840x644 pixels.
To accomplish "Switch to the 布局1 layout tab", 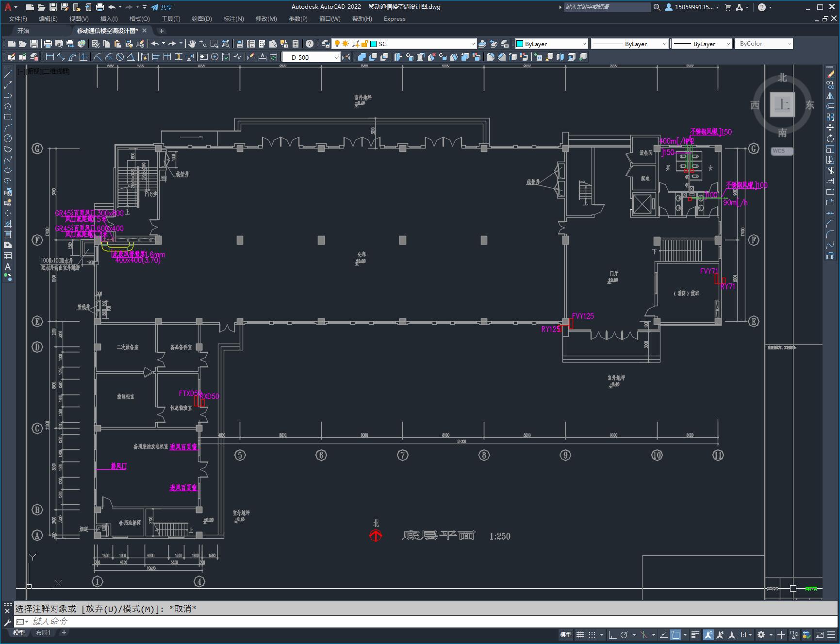I will click(x=43, y=632).
